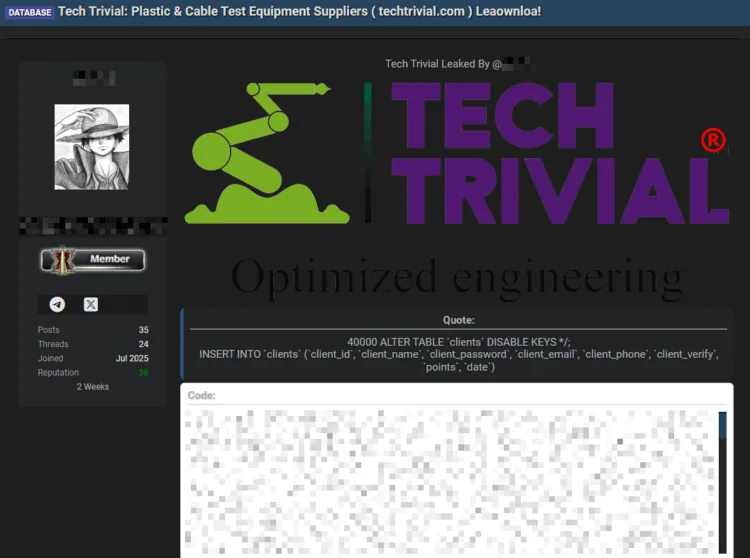Click the code block scrollbar
The height and width of the screenshot is (558, 750).
coord(722,482)
